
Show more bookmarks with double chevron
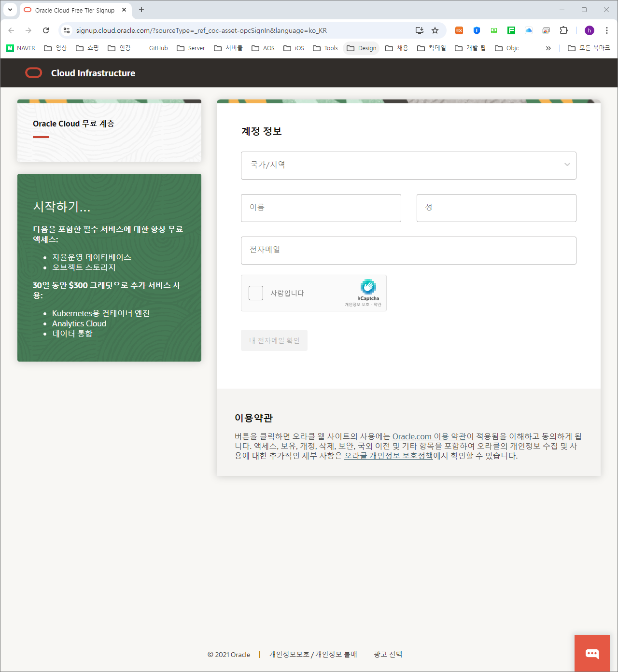click(548, 48)
